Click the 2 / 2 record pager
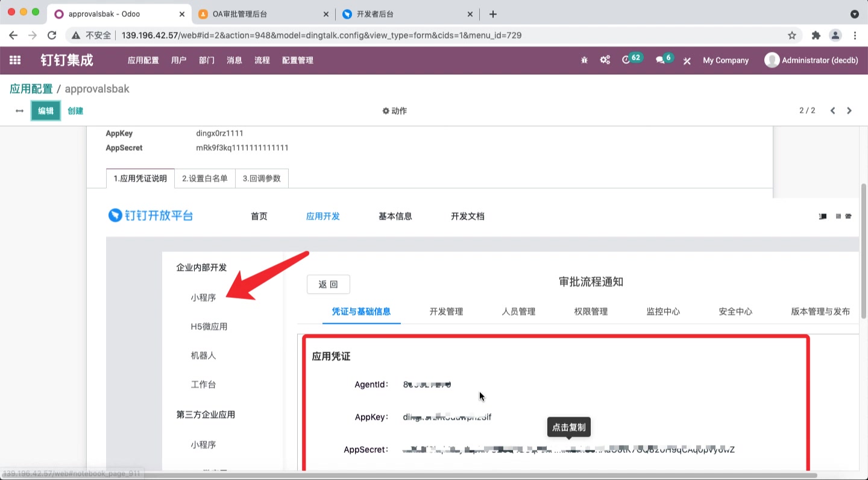Screen dimensions: 868x480 [x=807, y=111]
